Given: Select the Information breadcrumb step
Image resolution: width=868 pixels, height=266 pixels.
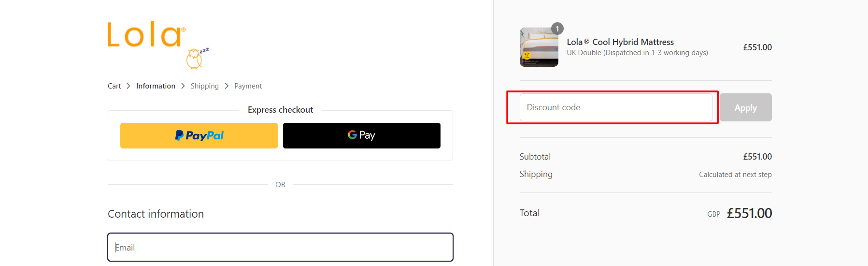Looking at the screenshot, I should (156, 86).
